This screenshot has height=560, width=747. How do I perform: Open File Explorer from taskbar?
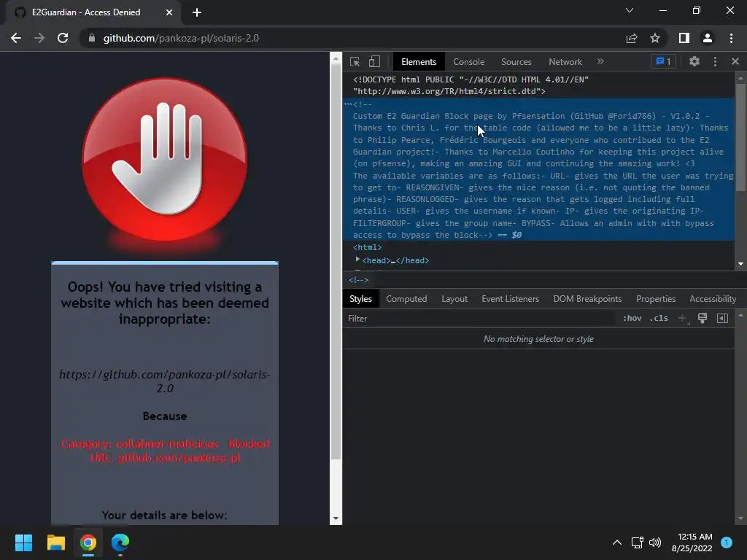pos(55,542)
